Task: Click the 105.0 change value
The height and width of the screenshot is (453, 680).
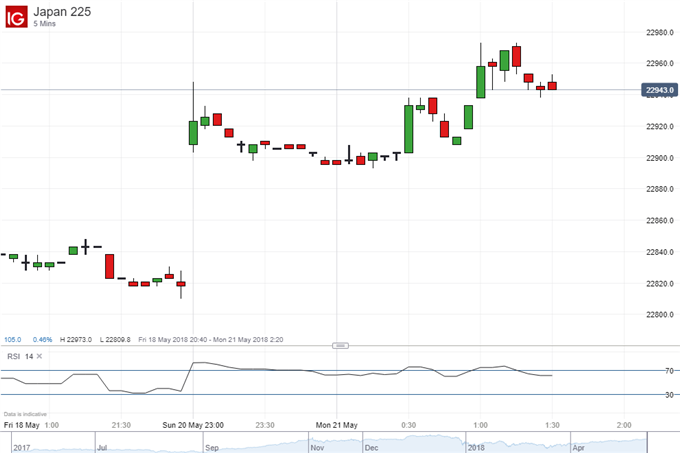Action: (x=13, y=340)
